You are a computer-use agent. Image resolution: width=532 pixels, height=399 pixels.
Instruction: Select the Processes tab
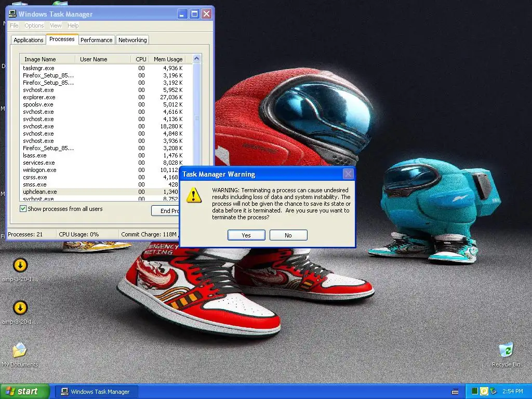coord(62,39)
